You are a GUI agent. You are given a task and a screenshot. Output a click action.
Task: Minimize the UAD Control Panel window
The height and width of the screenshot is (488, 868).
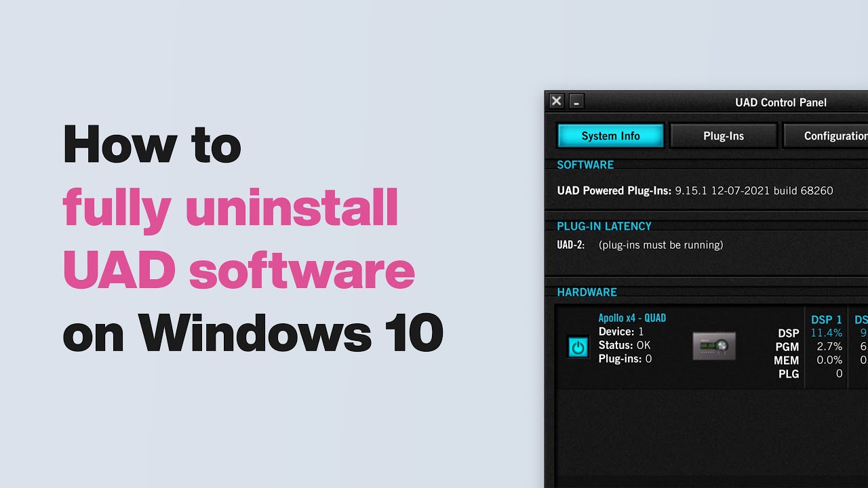click(x=576, y=102)
